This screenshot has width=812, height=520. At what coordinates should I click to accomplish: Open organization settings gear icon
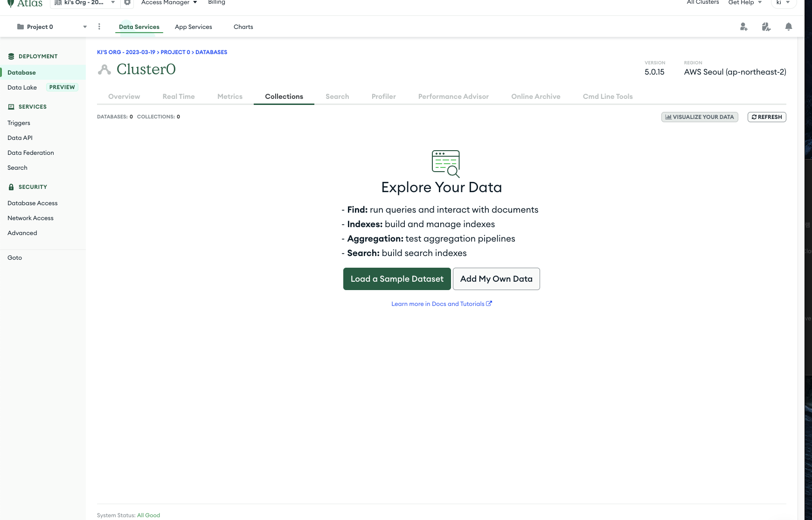(x=127, y=3)
